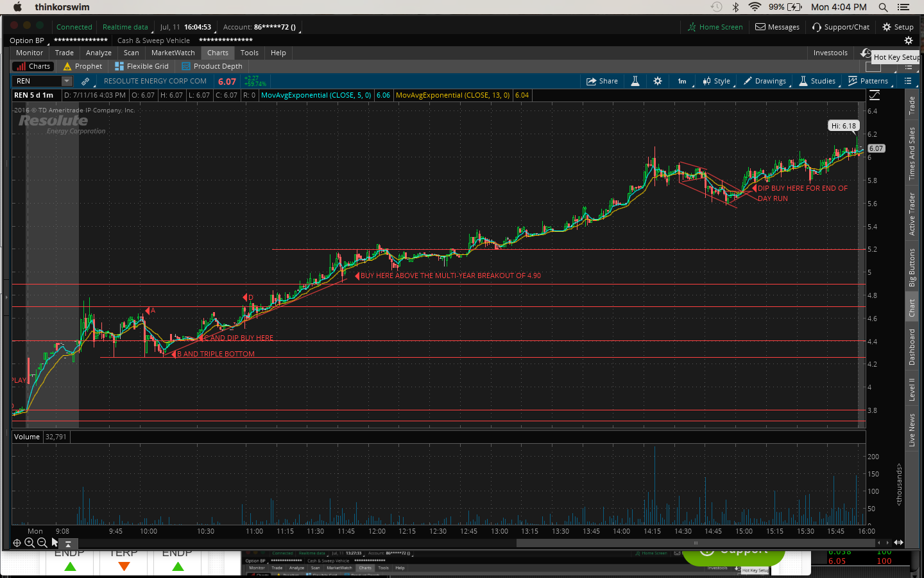Open Spotlight search in menu bar

883,7
